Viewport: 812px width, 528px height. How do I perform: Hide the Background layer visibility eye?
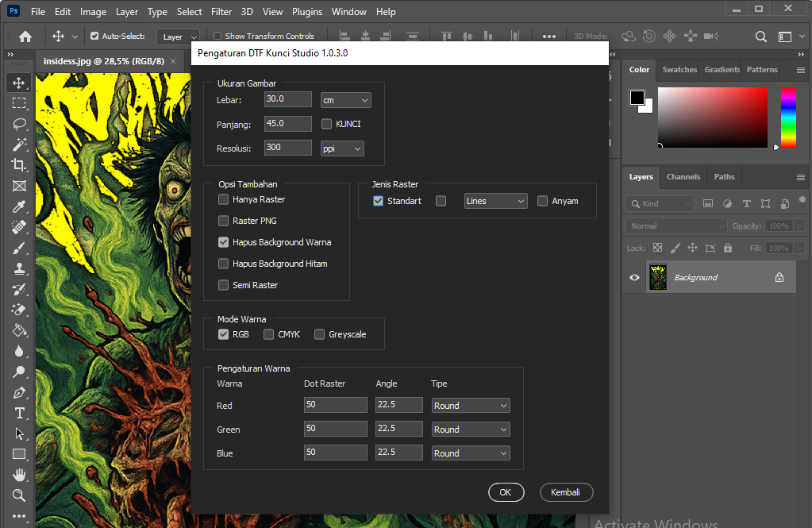(634, 277)
